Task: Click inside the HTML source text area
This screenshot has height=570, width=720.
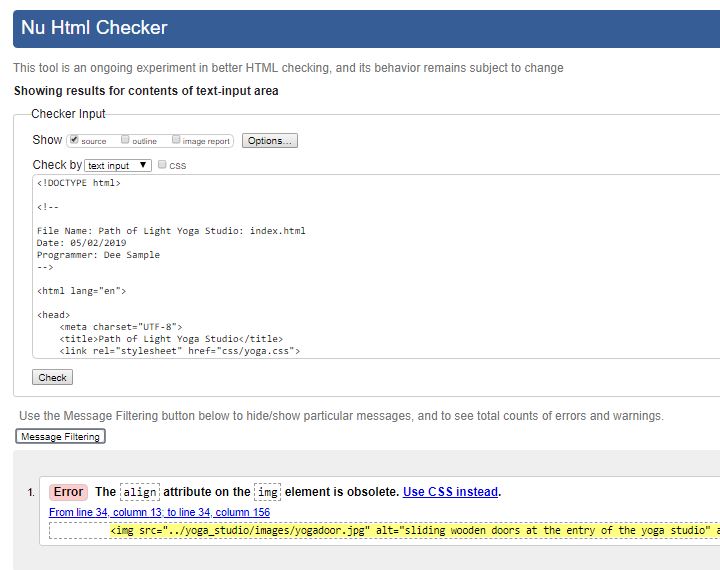Action: pos(377,266)
